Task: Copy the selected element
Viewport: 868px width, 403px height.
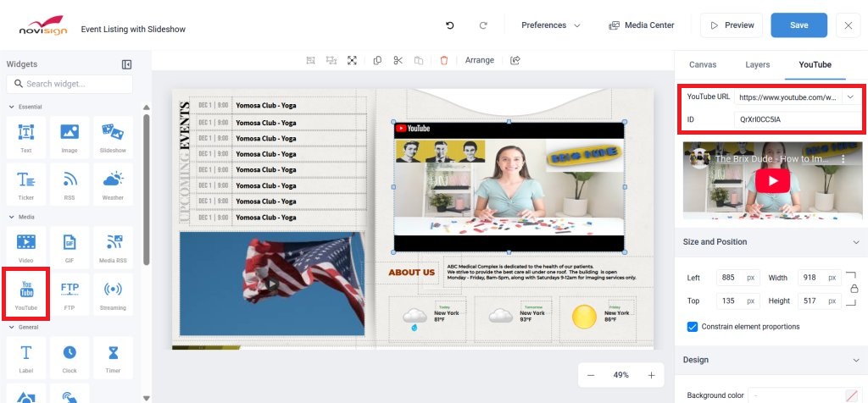Action: click(x=377, y=60)
